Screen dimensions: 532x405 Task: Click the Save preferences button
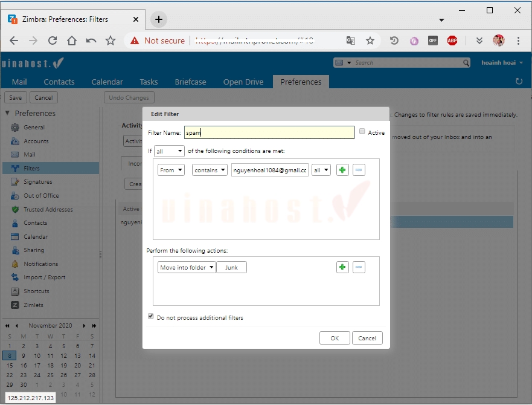(x=15, y=97)
